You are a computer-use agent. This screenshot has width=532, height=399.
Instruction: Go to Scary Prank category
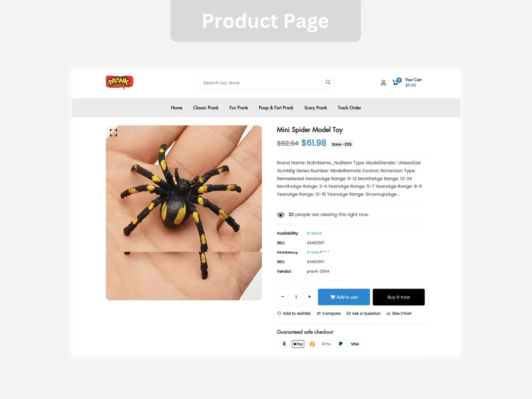tap(316, 108)
